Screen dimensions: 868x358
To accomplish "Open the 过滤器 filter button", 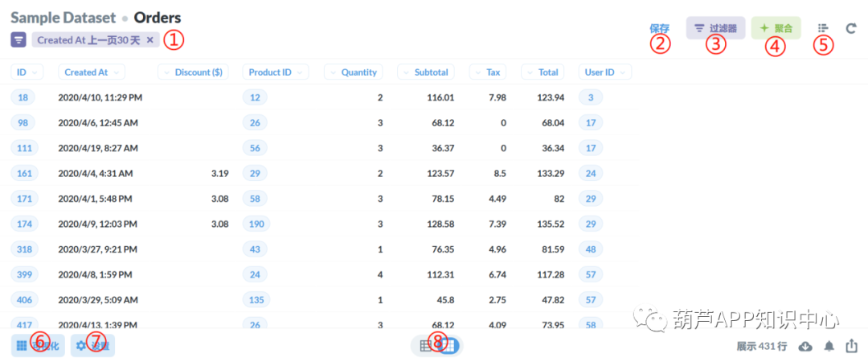I will pos(716,27).
